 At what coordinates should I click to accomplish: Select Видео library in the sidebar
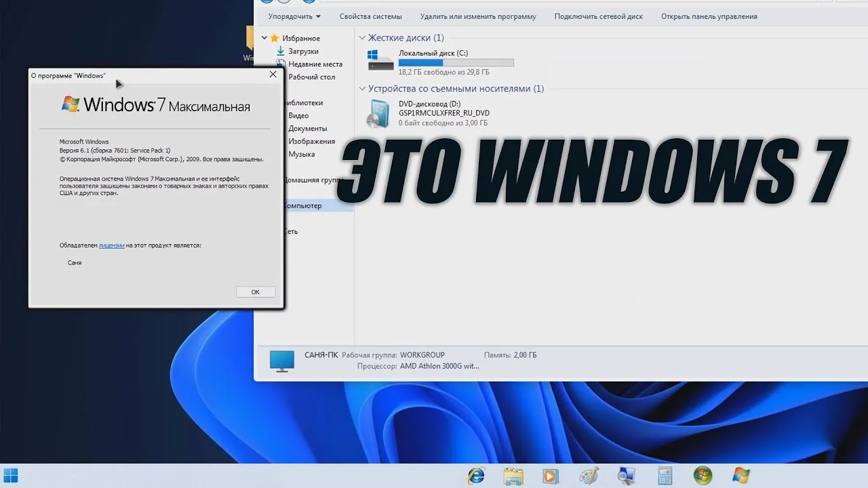click(x=298, y=116)
